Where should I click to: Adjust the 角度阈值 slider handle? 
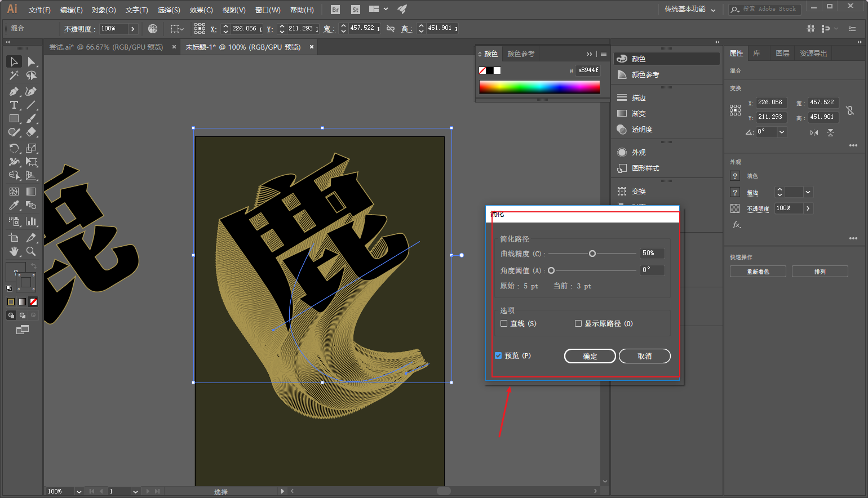pyautogui.click(x=551, y=270)
